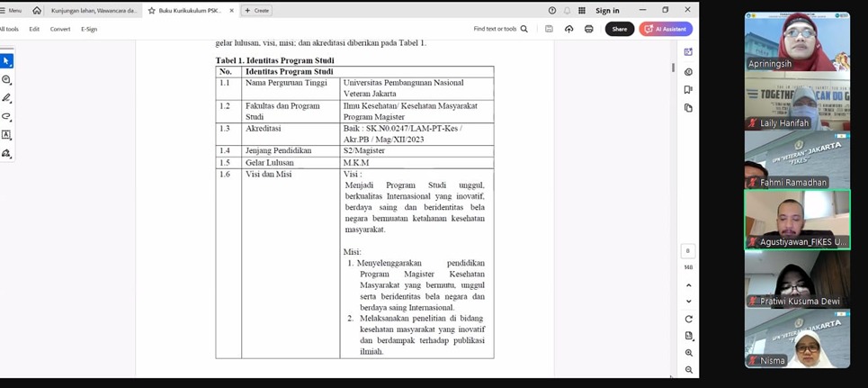Open the hamburger Menu
The width and height of the screenshot is (868, 388).
[x=11, y=11]
